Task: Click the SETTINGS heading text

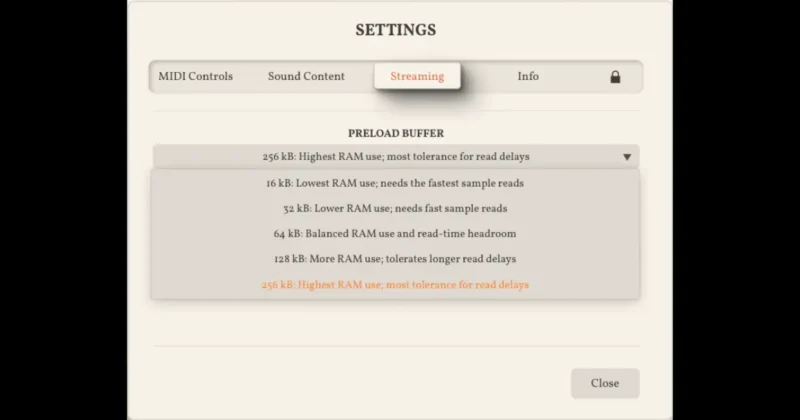Action: 396,30
